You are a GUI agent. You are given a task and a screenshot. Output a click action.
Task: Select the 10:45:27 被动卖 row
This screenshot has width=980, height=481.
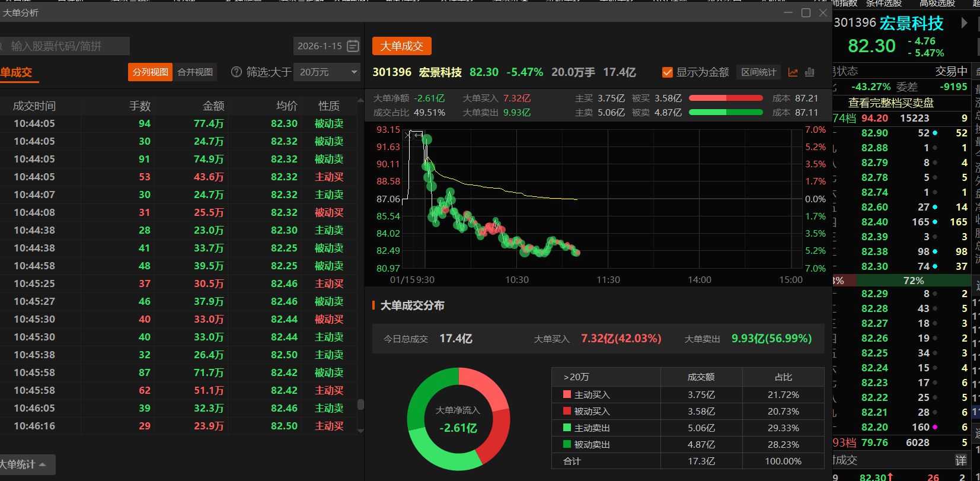(178, 301)
